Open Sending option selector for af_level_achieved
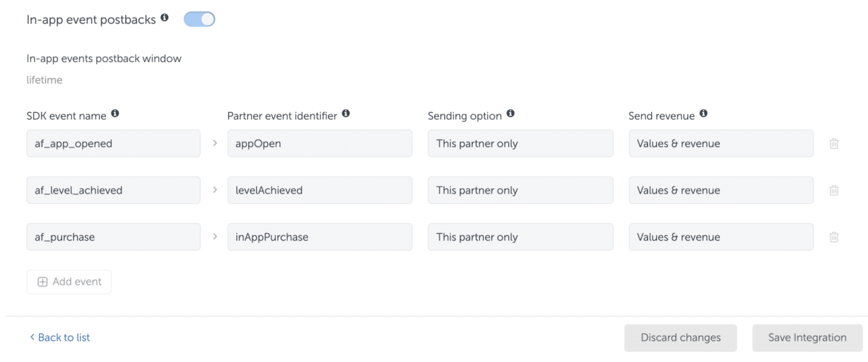The image size is (868, 362). click(x=520, y=190)
